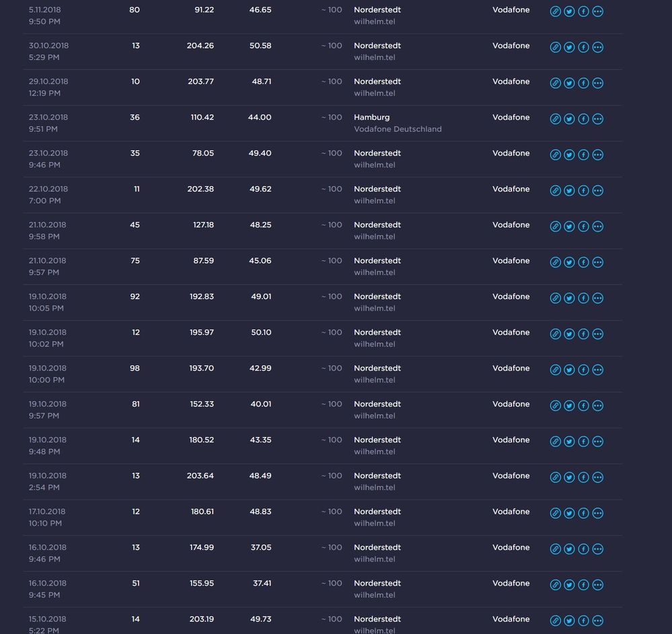Share 17.10.2018 10:10 PM result on Facebook
Image resolution: width=672 pixels, height=634 pixels.
584,513
